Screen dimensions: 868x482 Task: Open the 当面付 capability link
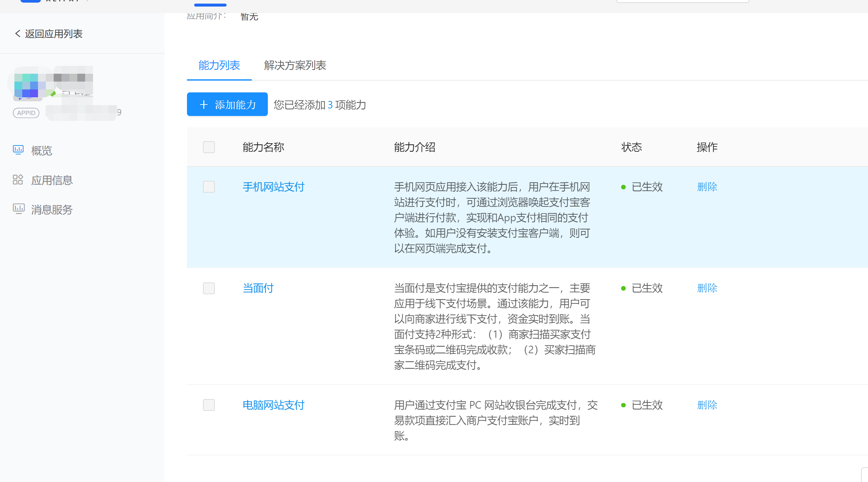258,288
